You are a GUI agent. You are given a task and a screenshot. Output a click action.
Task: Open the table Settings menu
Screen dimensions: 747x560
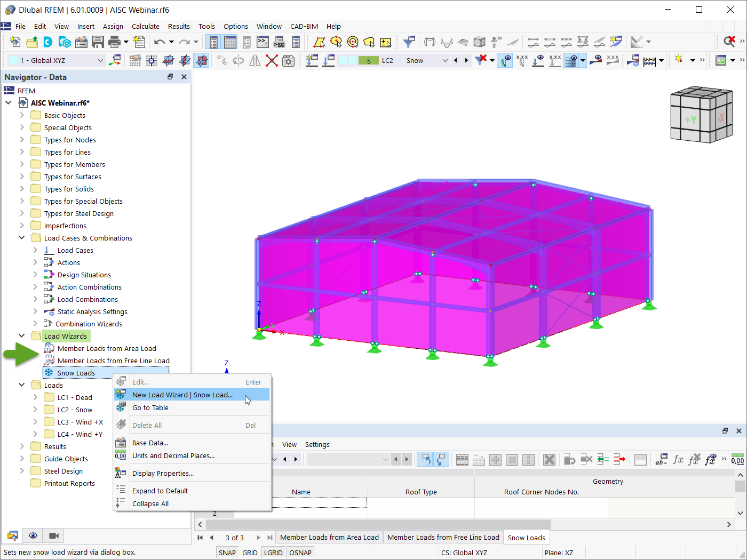coord(317,444)
